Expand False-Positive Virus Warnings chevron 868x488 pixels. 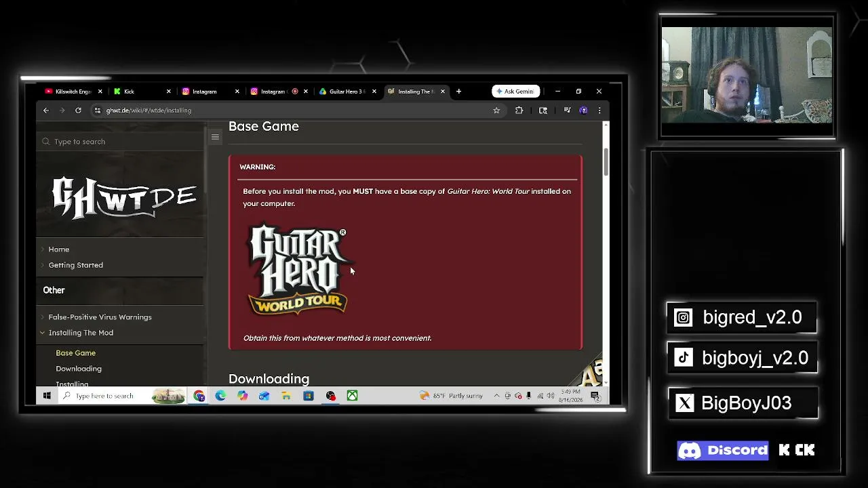pyautogui.click(x=43, y=317)
